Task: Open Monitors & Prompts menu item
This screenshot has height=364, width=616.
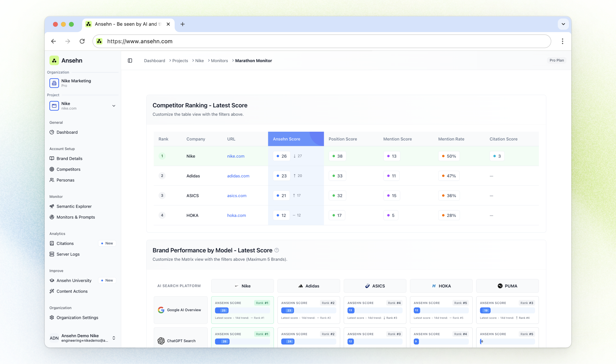Action: tap(76, 217)
